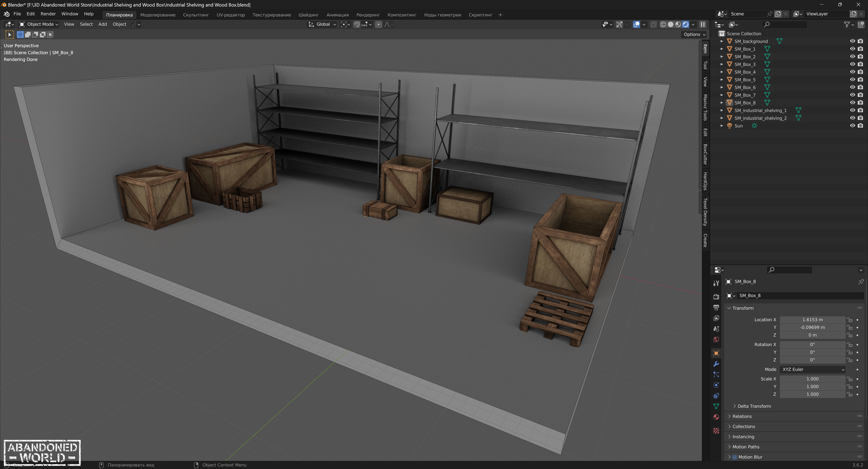868x469 pixels.
Task: Open the Texture properties tab
Action: (x=716, y=431)
